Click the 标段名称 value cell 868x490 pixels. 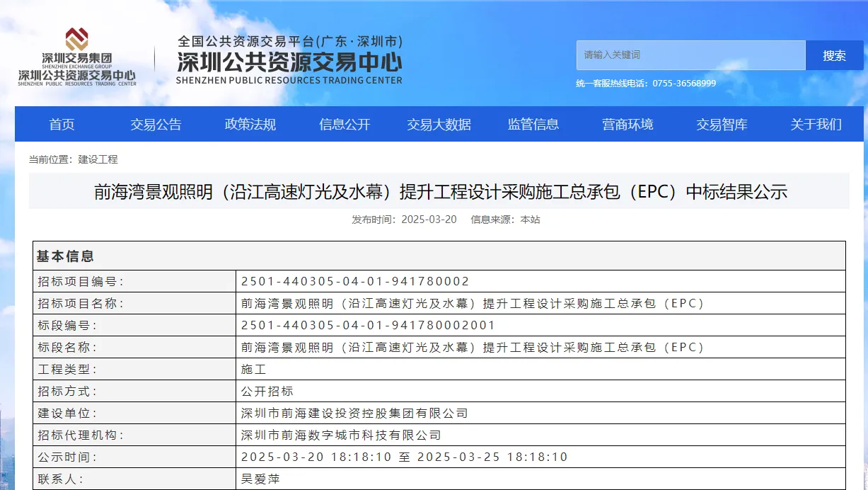(x=540, y=347)
